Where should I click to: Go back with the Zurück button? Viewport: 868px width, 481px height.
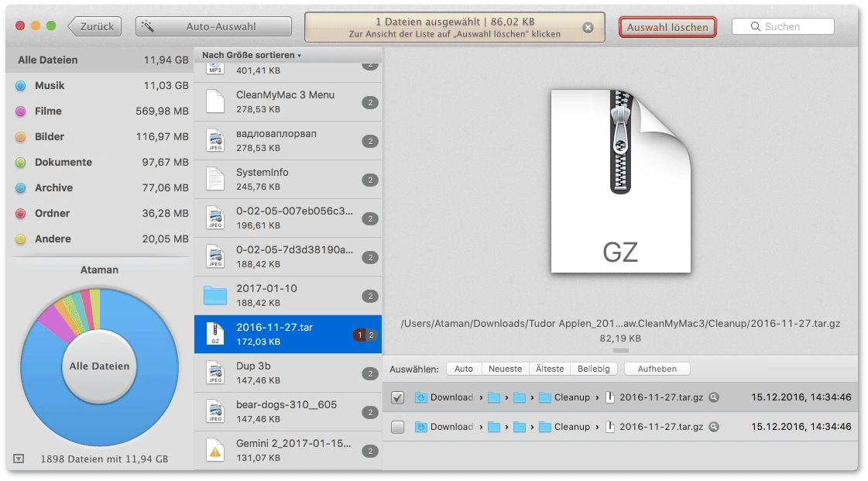coord(94,26)
